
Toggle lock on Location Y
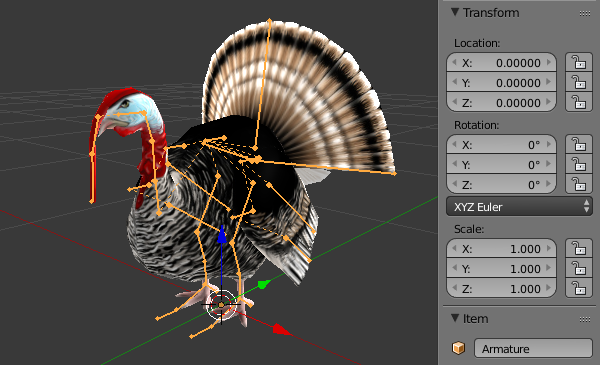[579, 82]
